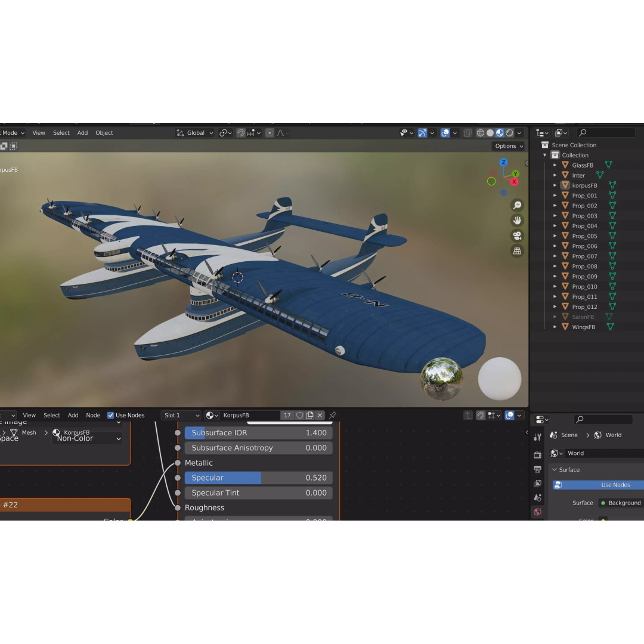The image size is (644, 644).
Task: Click the node tree parent arrow icon
Action: click(x=468, y=415)
